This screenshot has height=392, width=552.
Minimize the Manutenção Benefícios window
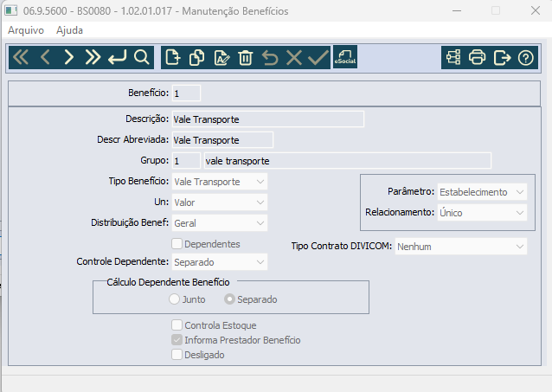[x=457, y=11]
